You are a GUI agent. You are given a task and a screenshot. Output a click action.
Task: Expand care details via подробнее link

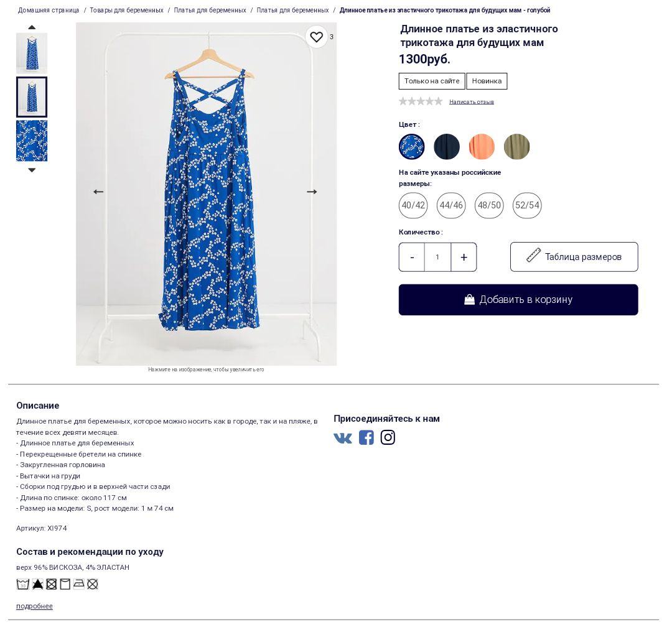34,606
